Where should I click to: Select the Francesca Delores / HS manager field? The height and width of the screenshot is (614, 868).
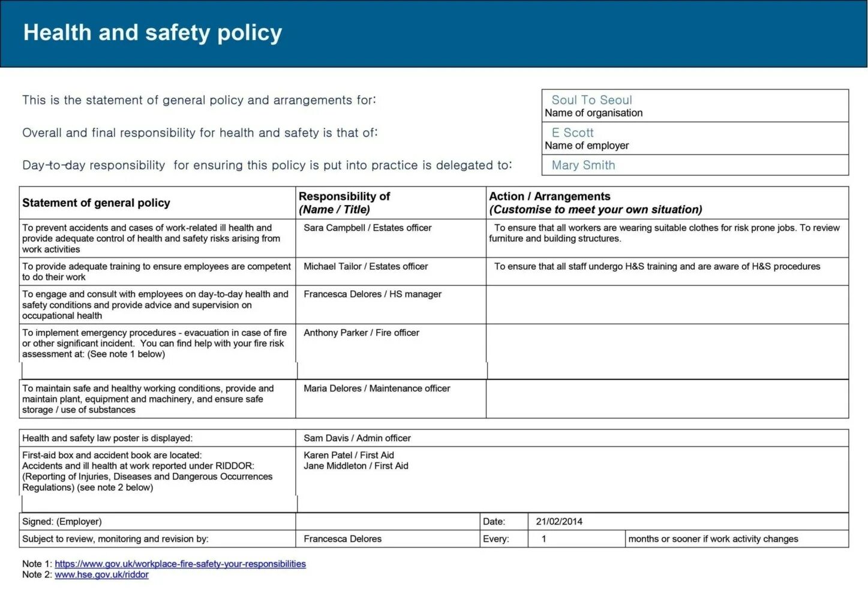click(x=391, y=305)
